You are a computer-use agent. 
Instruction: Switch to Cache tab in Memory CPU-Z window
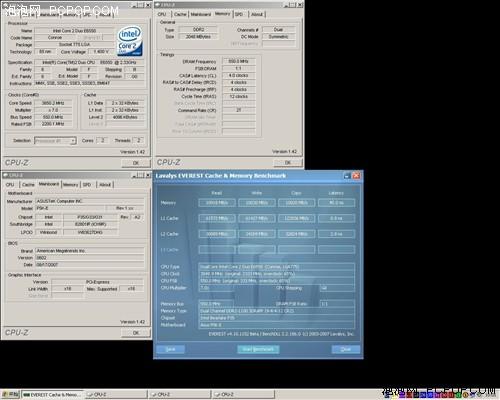(180, 14)
